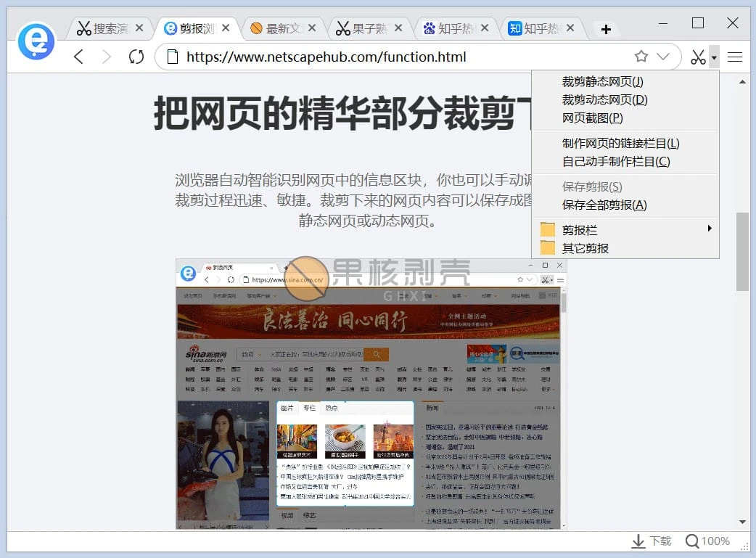This screenshot has height=558, width=756.
Task: Close the 搜索演 tab
Action: point(139,28)
